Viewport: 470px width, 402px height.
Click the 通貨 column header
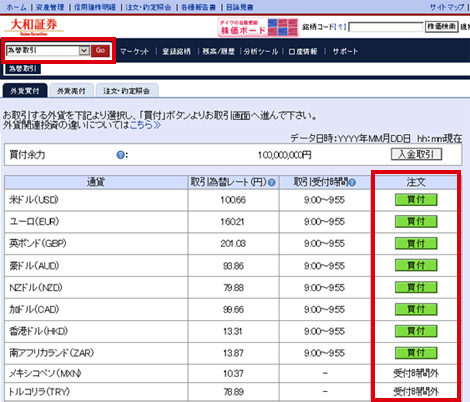[x=96, y=182]
